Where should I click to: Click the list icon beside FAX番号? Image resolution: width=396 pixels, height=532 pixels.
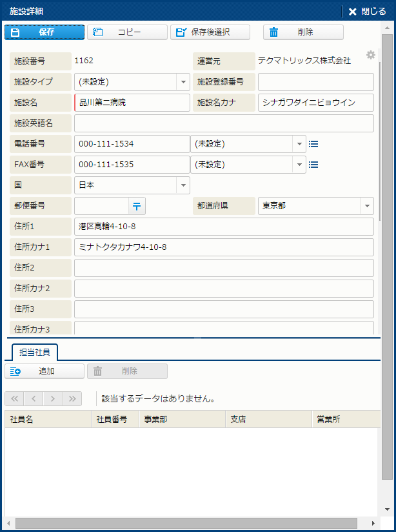313,165
